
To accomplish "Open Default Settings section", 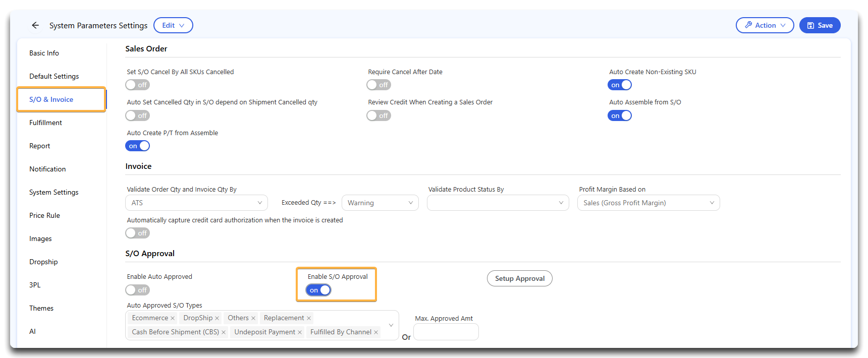I will (x=54, y=76).
